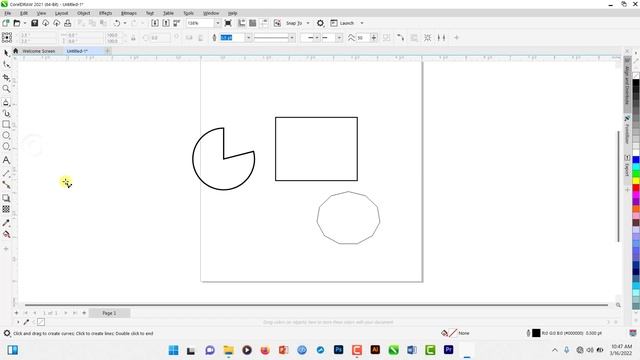Select the Polygon tool
Screen dimensions: 640x360
[6, 146]
